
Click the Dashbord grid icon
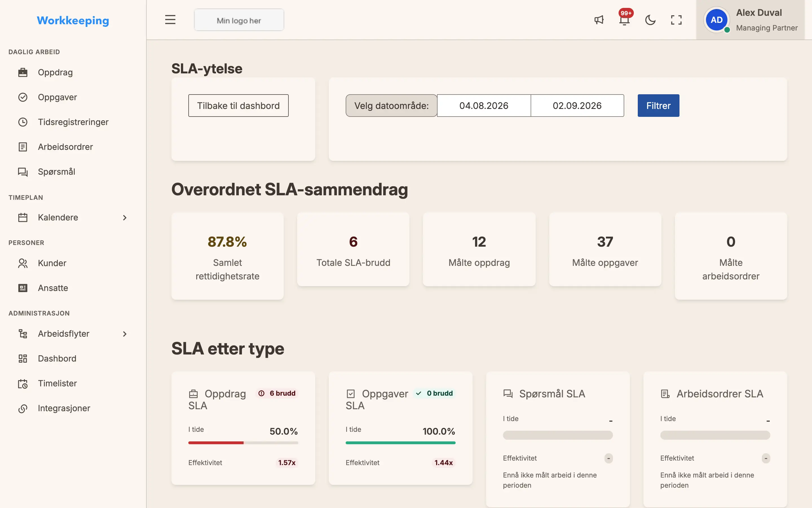23,358
